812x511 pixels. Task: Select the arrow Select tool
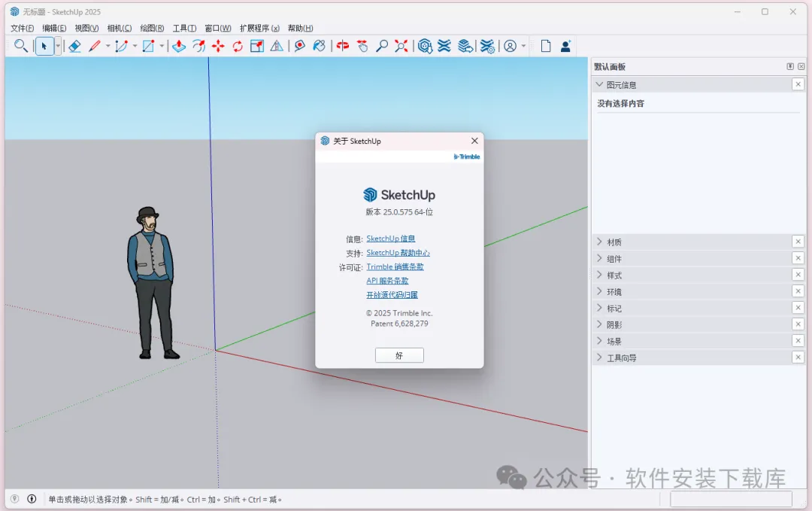click(44, 46)
